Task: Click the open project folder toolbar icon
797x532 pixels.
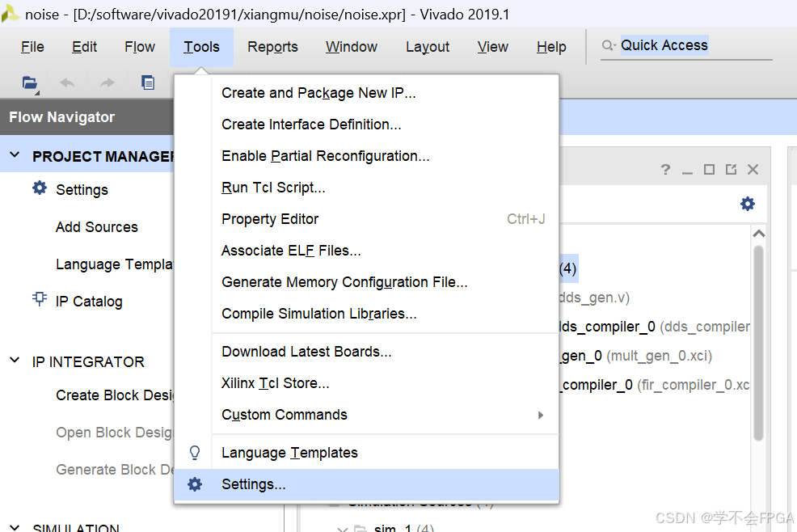Action: point(30,83)
